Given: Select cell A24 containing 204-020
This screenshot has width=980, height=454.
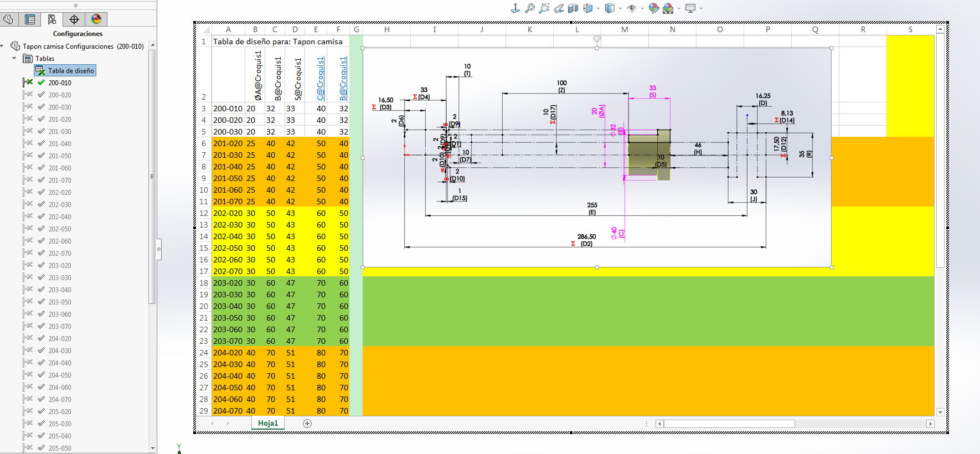Looking at the screenshot, I should (228, 353).
